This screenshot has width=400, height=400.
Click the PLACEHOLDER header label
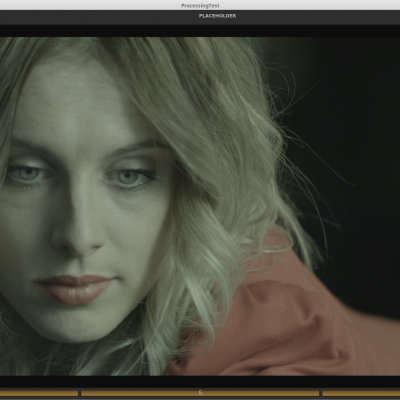tap(217, 16)
